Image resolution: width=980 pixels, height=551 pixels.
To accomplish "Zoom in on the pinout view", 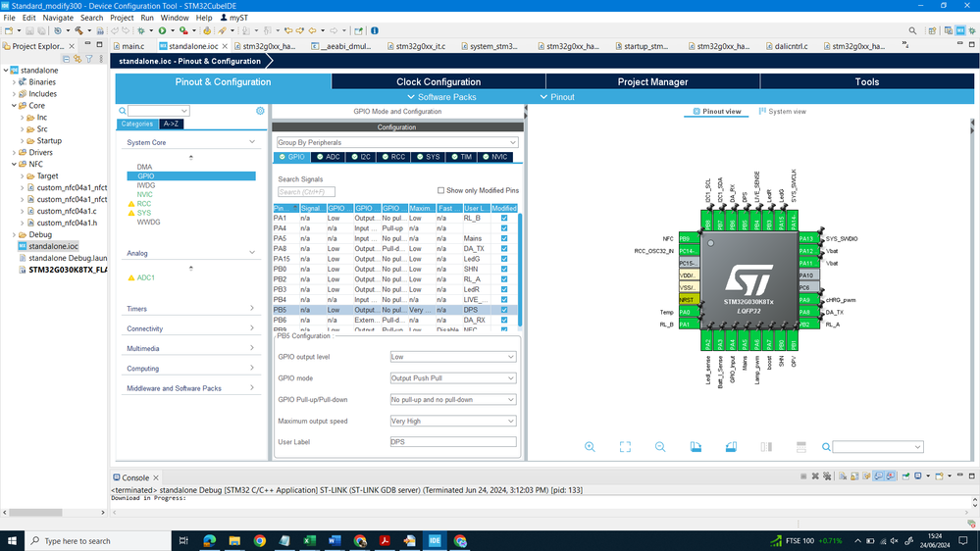I will (x=590, y=447).
